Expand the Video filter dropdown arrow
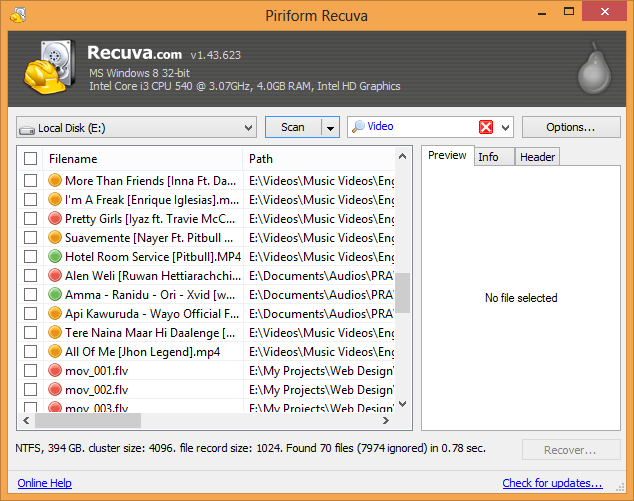 tap(505, 128)
